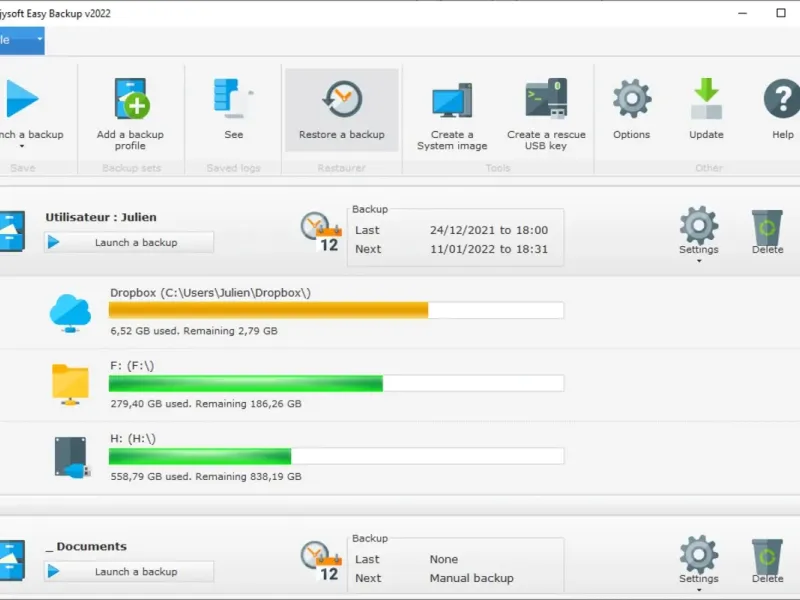
Task: Maximize the Easy Backup window
Action: (781, 13)
